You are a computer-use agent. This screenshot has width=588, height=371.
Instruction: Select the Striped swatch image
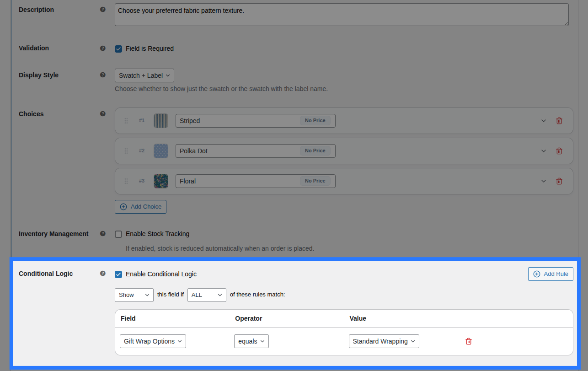[161, 121]
